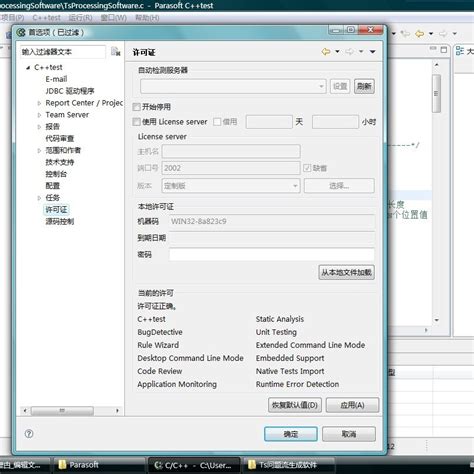Image resolution: width=474 pixels, height=474 pixels.
Task: Click the 应用(A) button
Action: click(x=352, y=405)
